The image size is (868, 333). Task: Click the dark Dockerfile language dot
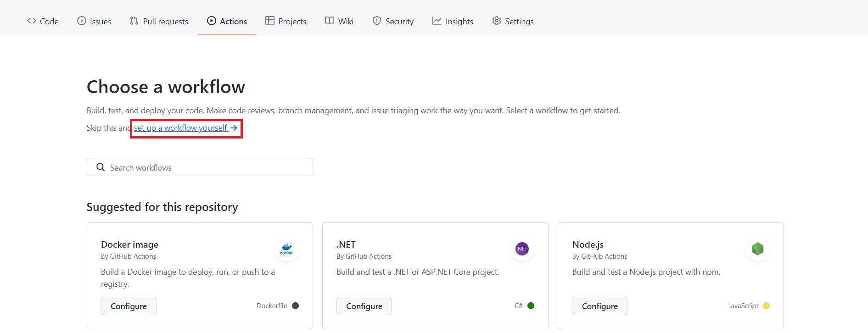point(295,306)
